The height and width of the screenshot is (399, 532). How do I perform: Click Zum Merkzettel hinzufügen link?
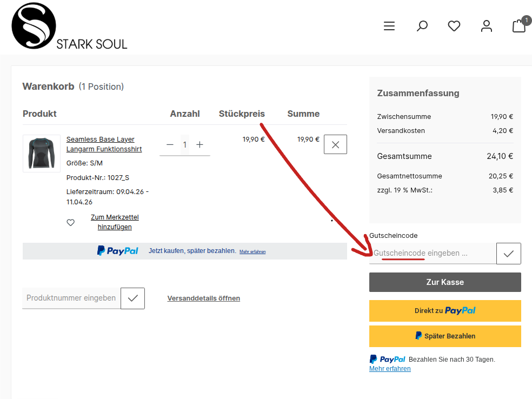115,222
